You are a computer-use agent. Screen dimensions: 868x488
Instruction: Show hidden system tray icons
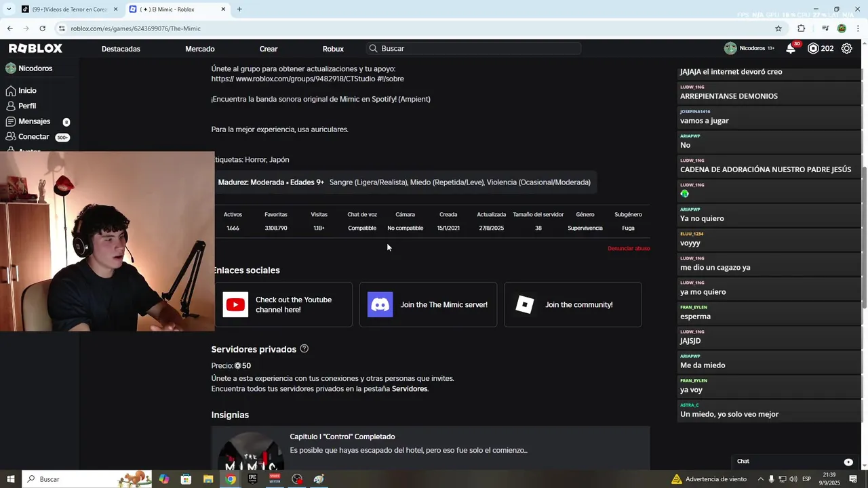pyautogui.click(x=760, y=479)
